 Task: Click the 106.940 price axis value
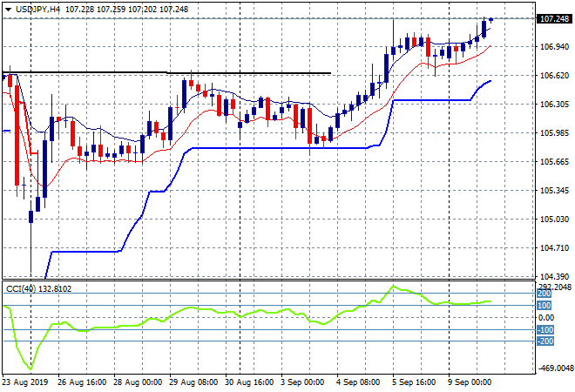(x=554, y=46)
